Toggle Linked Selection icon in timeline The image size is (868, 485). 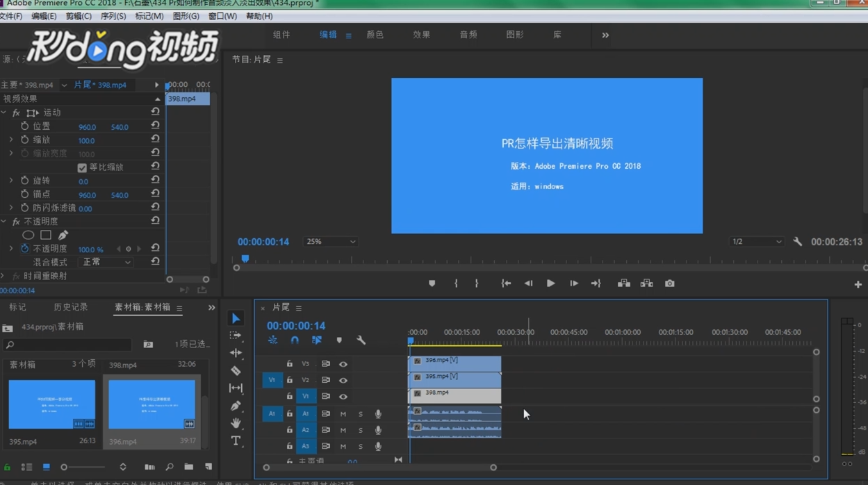(317, 340)
